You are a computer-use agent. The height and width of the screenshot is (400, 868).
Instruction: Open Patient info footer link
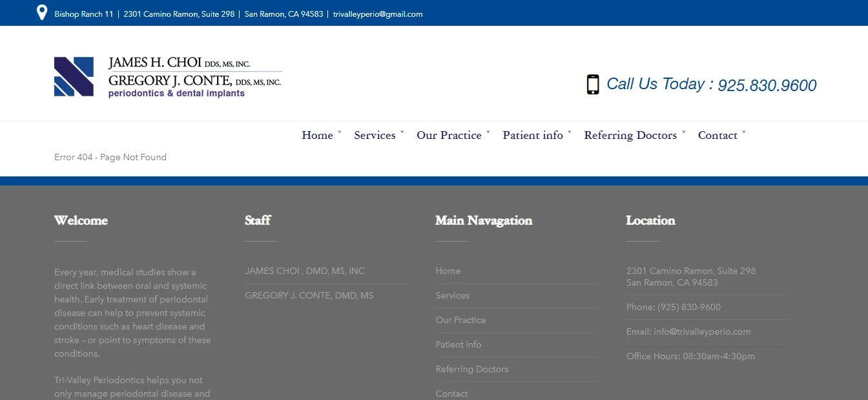tap(458, 344)
